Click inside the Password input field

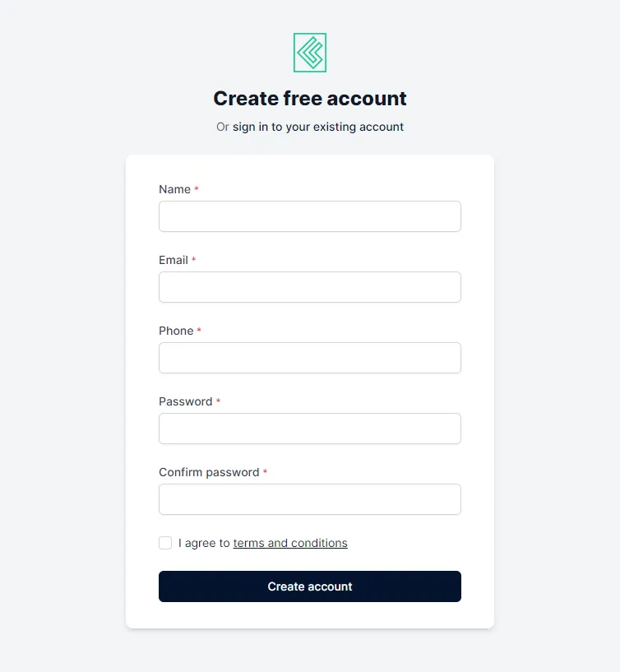[309, 428]
